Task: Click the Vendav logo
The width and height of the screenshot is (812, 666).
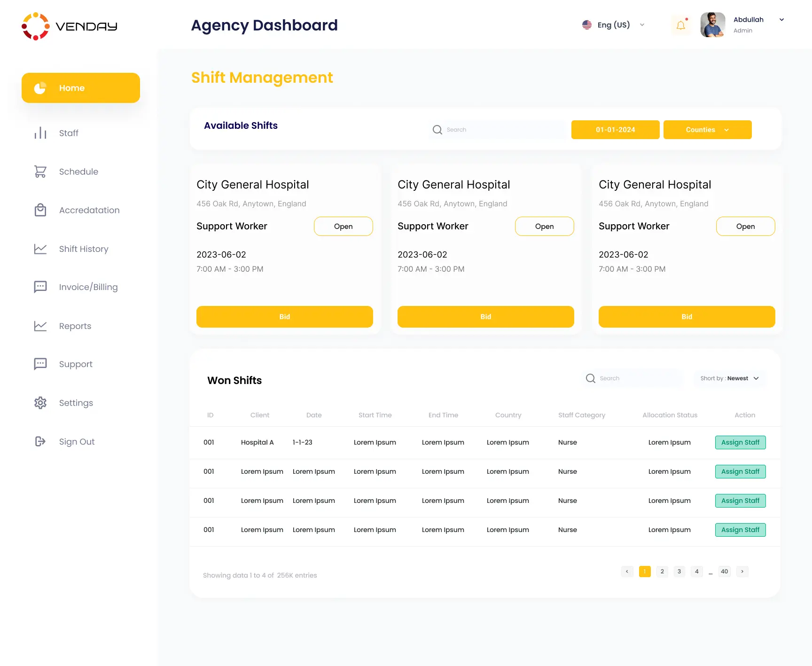Action: [70, 26]
